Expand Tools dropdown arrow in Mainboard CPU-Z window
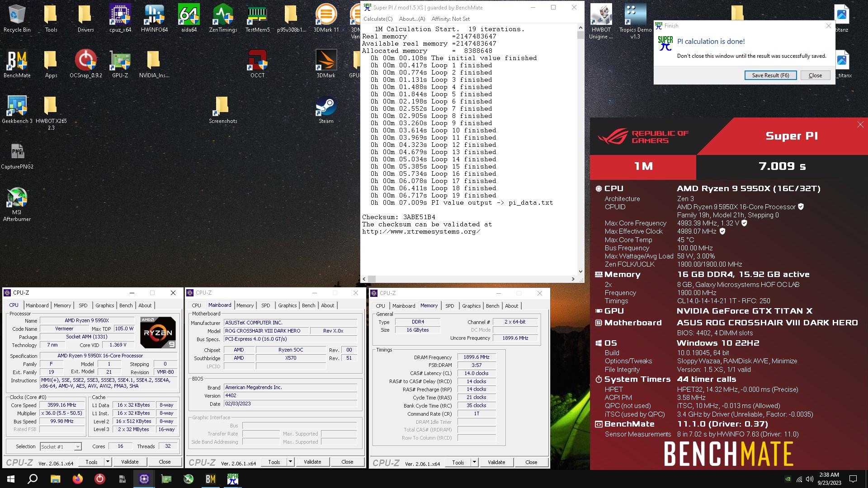 pos(290,462)
